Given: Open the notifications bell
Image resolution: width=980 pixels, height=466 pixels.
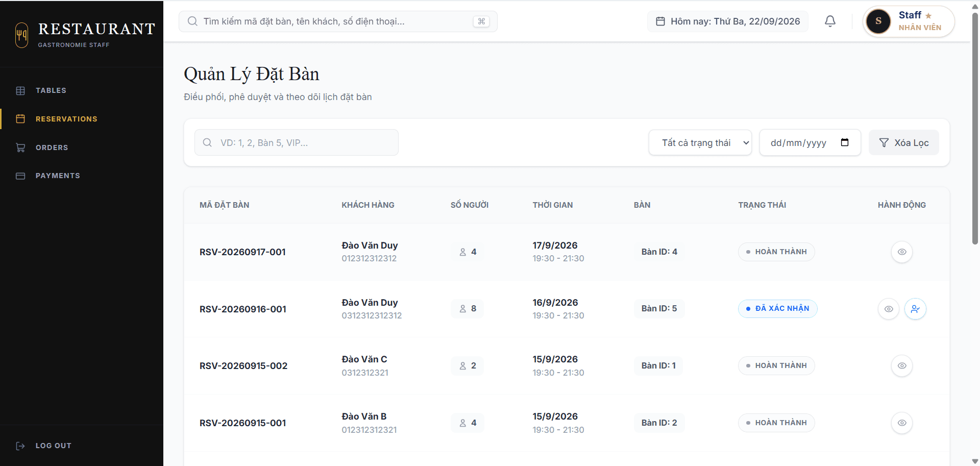Looking at the screenshot, I should [830, 21].
